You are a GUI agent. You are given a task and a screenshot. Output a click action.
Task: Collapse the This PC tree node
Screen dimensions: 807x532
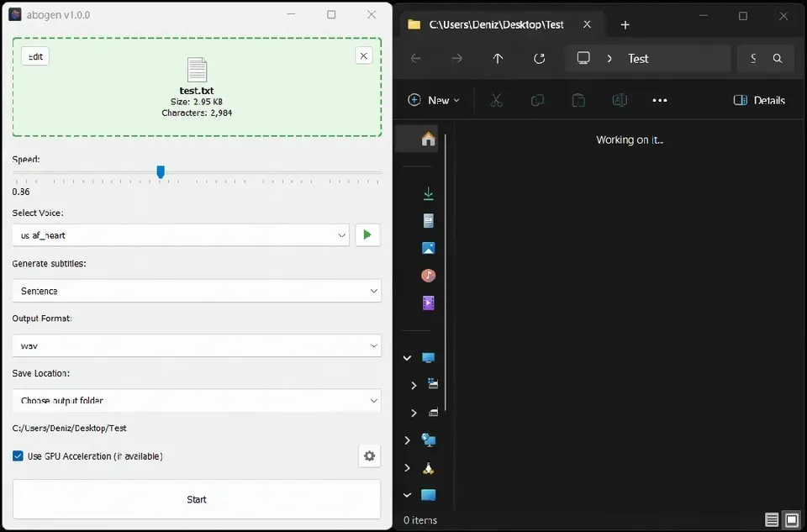pos(407,357)
